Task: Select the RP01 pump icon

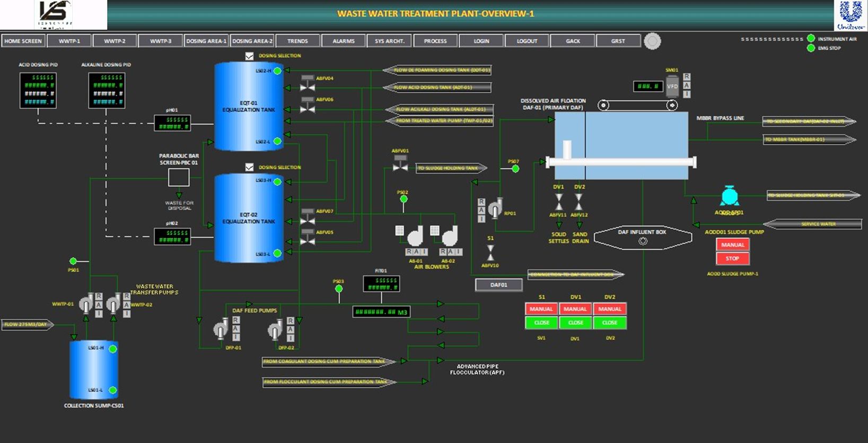Action: point(495,209)
